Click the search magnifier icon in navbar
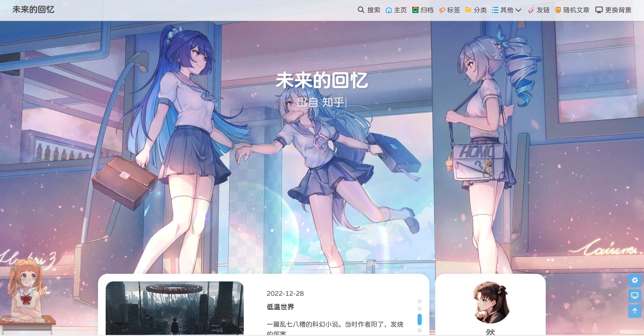Image resolution: width=644 pixels, height=336 pixels. (361, 10)
